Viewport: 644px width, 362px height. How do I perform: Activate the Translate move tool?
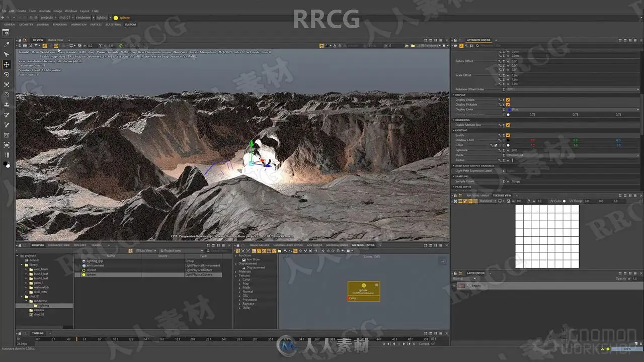(x=7, y=64)
